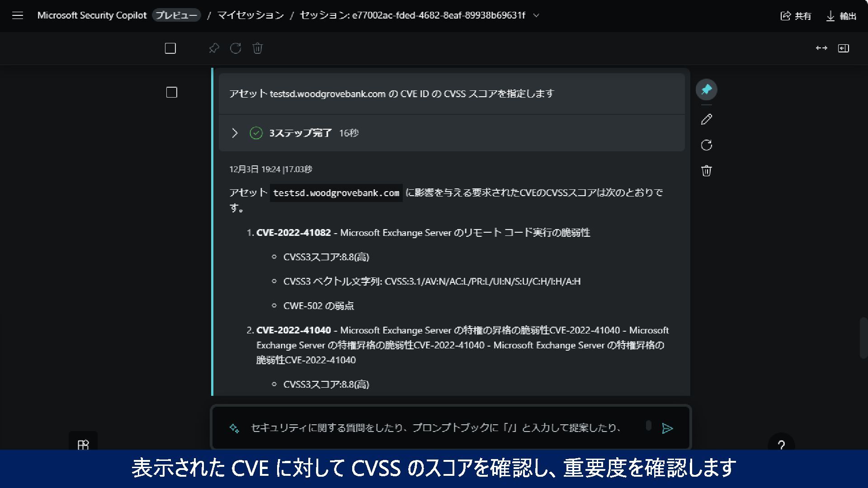Click the top toolbar refresh icon
The height and width of the screenshot is (488, 868).
click(x=236, y=48)
